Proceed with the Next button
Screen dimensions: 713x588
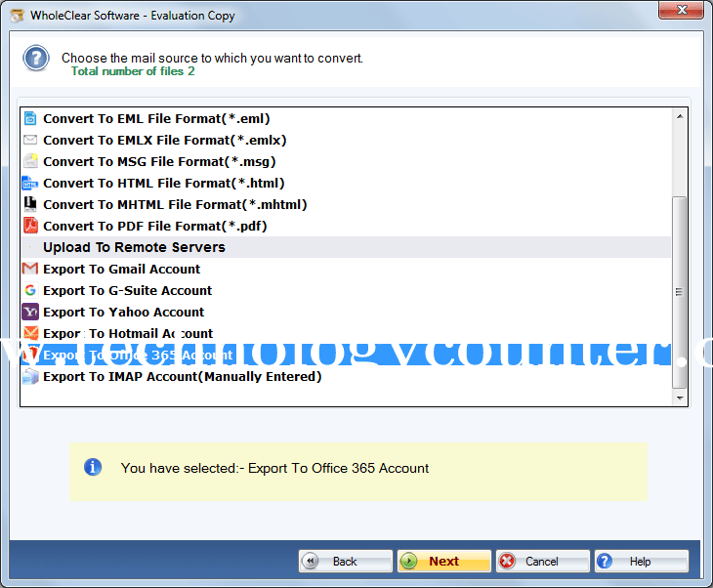point(444,562)
